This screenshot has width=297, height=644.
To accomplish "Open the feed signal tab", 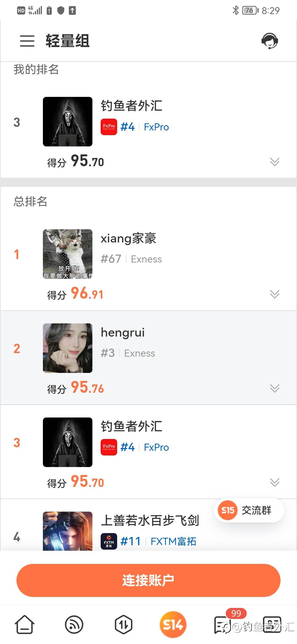I will click(x=74, y=624).
